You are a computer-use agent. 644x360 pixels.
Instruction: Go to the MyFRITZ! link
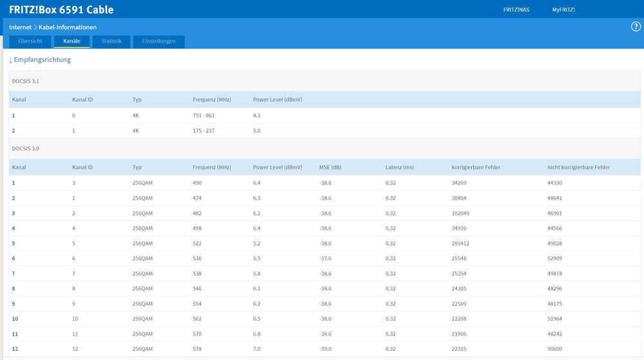[563, 10]
